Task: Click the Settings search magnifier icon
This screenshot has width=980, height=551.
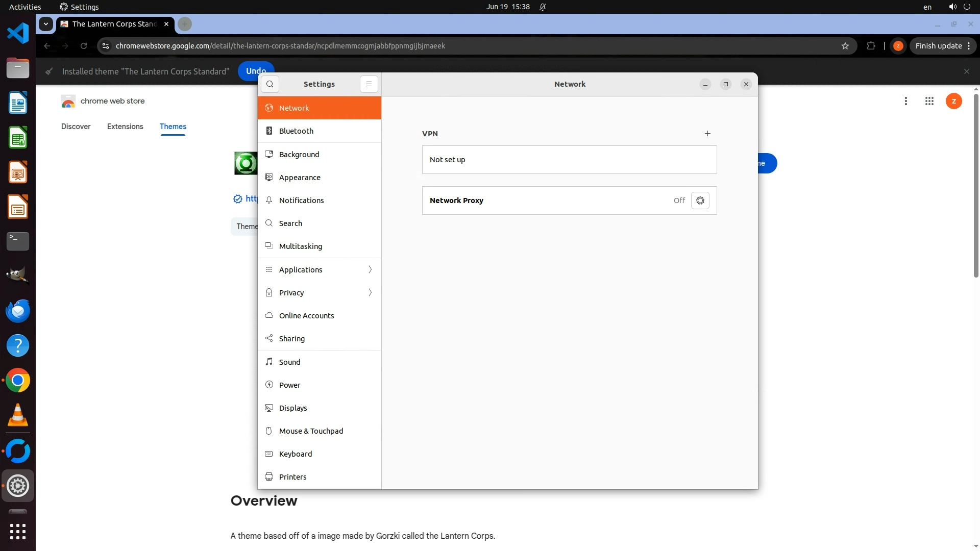Action: [270, 84]
